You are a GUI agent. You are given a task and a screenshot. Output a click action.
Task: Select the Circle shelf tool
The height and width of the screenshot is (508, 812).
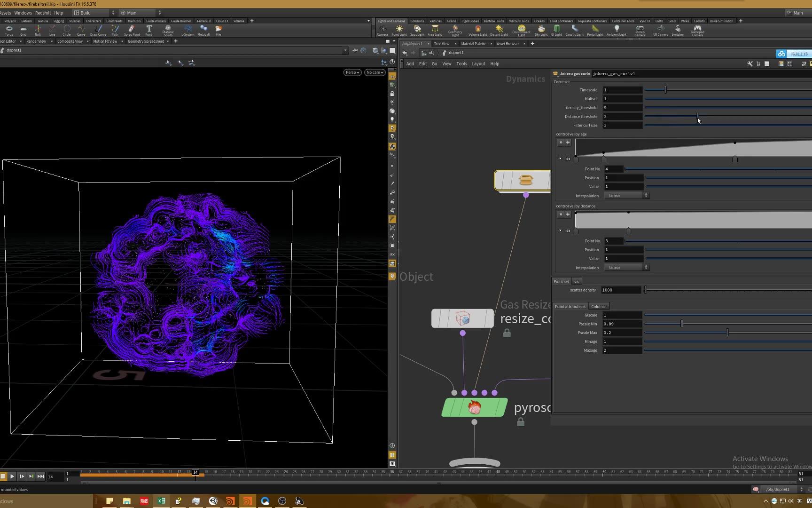pyautogui.click(x=67, y=31)
